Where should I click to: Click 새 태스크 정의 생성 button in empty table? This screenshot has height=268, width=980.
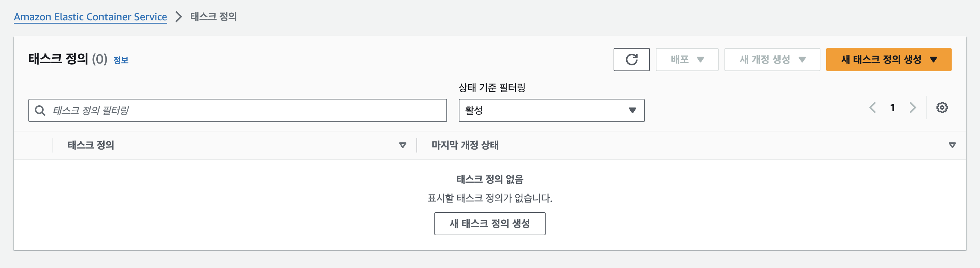490,224
